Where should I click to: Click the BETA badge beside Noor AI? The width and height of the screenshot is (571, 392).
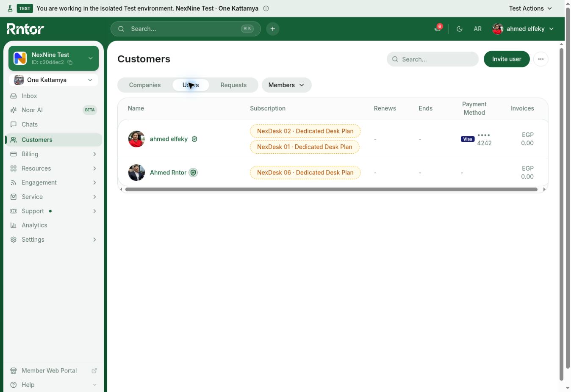[90, 110]
